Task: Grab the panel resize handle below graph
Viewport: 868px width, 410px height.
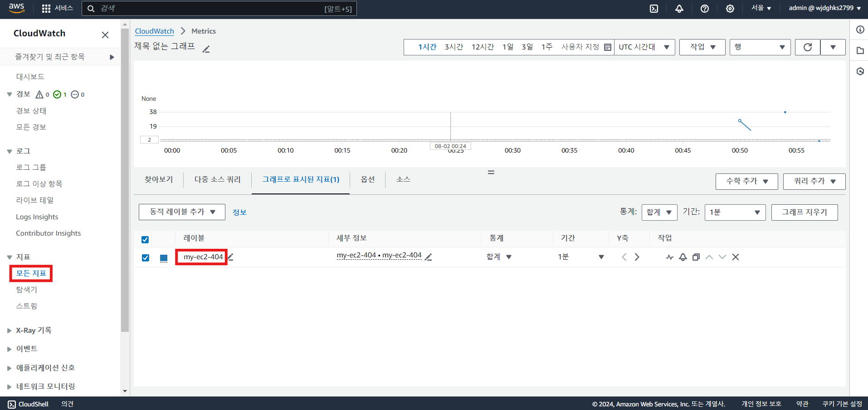Action: coord(491,173)
